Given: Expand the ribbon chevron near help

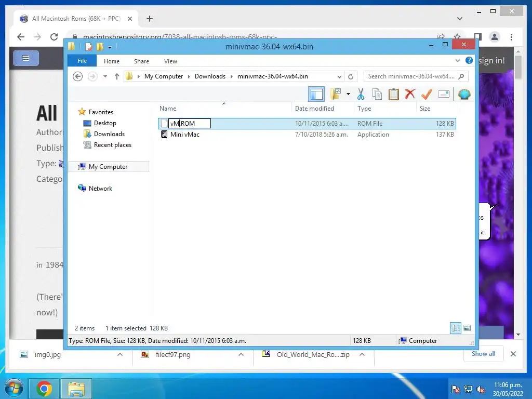Looking at the screenshot, I should [x=457, y=61].
